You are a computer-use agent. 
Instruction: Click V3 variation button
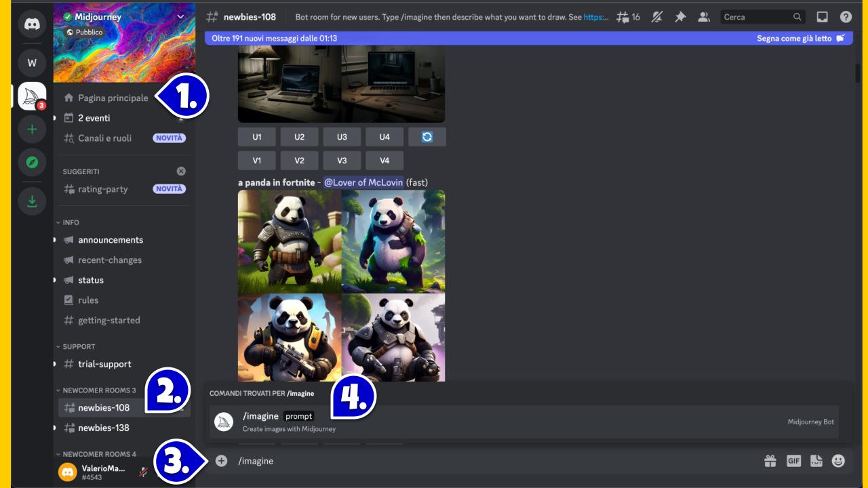[x=342, y=161]
